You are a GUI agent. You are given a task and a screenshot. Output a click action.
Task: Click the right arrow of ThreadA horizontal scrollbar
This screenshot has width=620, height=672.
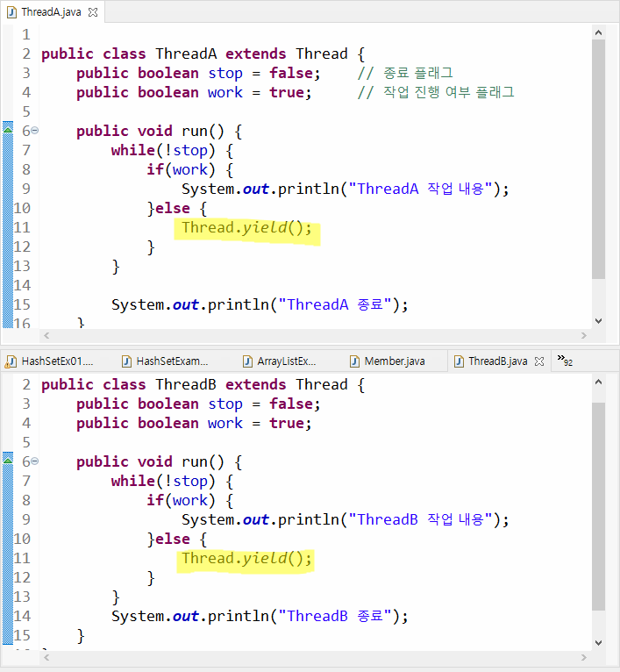pyautogui.click(x=583, y=336)
